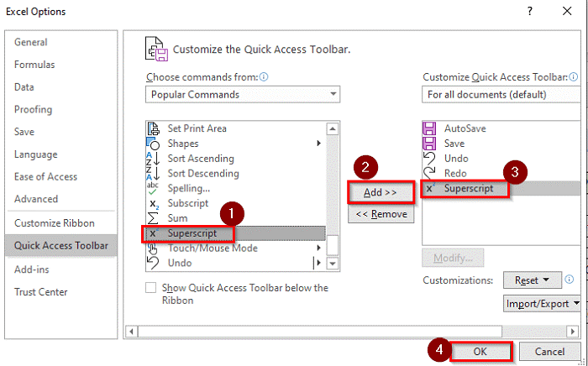Open the Proofing options category
588x366 pixels.
click(x=33, y=109)
